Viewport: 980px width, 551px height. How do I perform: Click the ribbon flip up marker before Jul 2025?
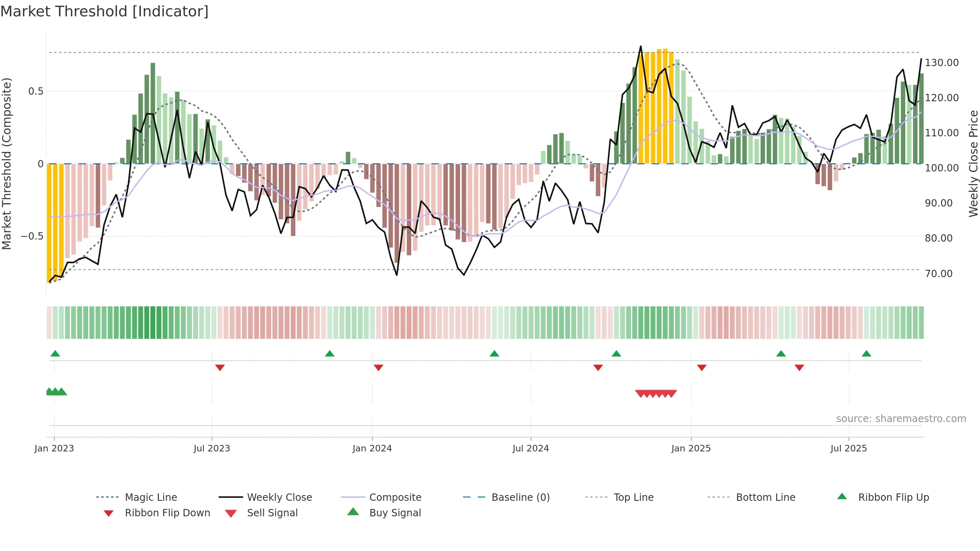tap(781, 353)
